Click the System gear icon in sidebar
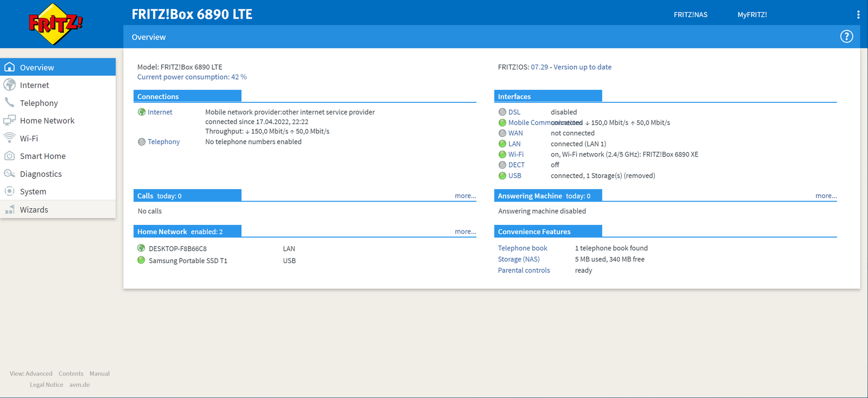This screenshot has height=398, width=868. pos(9,191)
